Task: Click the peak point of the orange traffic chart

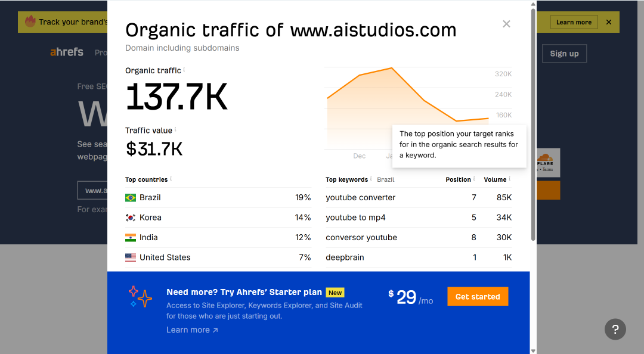Action: tap(392, 68)
